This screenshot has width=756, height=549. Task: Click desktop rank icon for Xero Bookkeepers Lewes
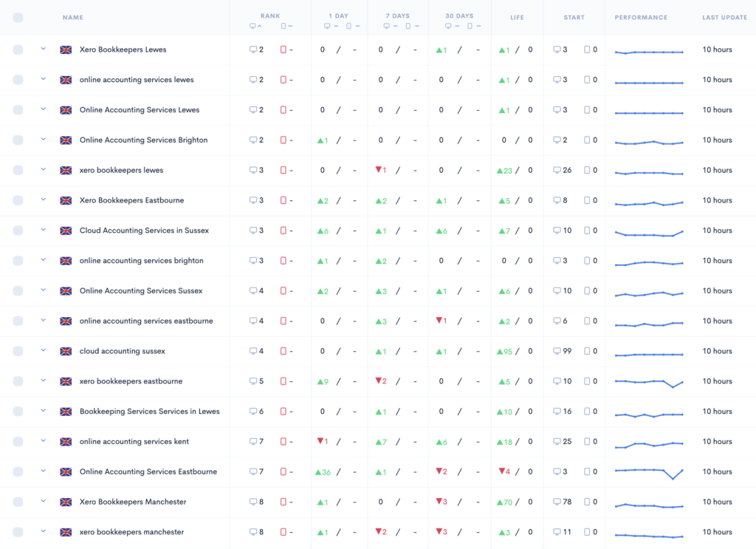tap(252, 50)
